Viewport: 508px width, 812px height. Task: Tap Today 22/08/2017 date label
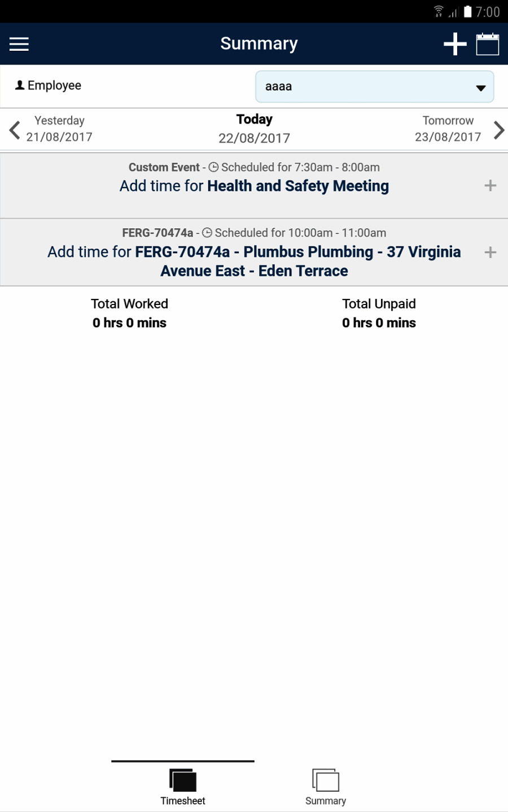click(x=254, y=129)
